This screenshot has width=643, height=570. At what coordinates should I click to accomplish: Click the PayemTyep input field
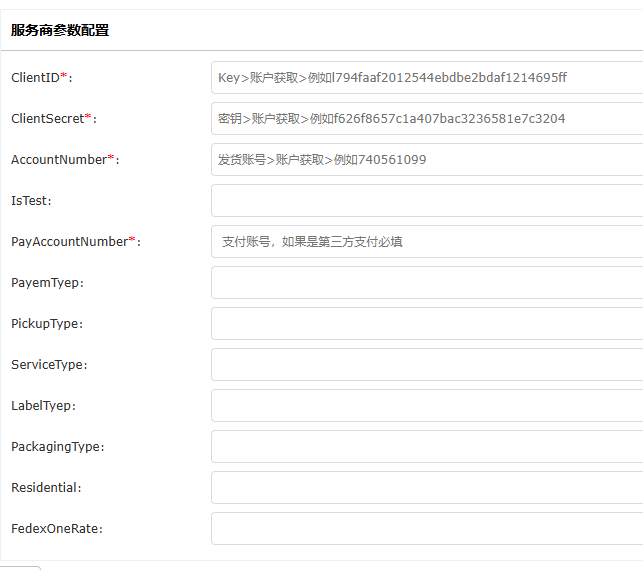426,283
